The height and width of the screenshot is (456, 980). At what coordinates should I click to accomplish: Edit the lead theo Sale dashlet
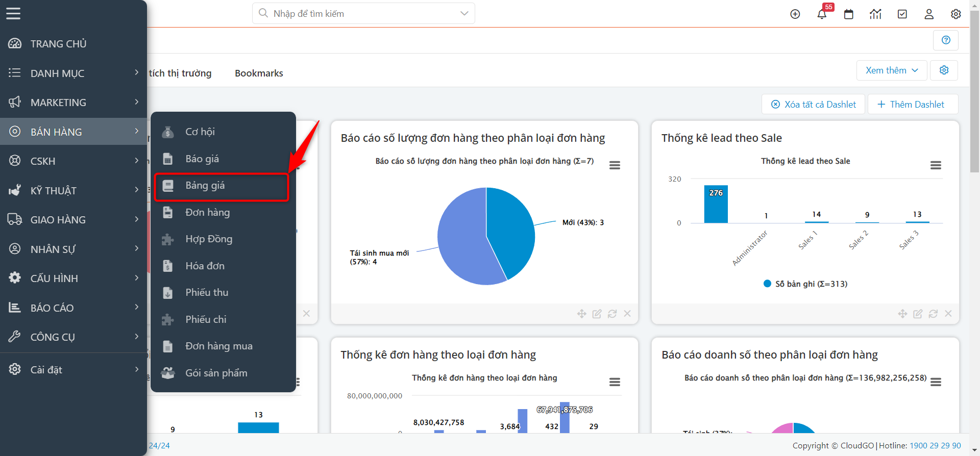point(918,314)
